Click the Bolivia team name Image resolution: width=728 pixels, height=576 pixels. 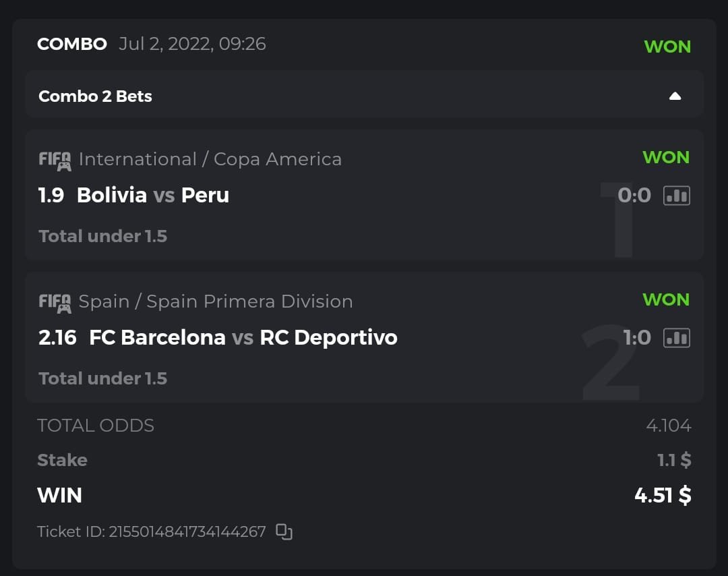pyautogui.click(x=112, y=195)
